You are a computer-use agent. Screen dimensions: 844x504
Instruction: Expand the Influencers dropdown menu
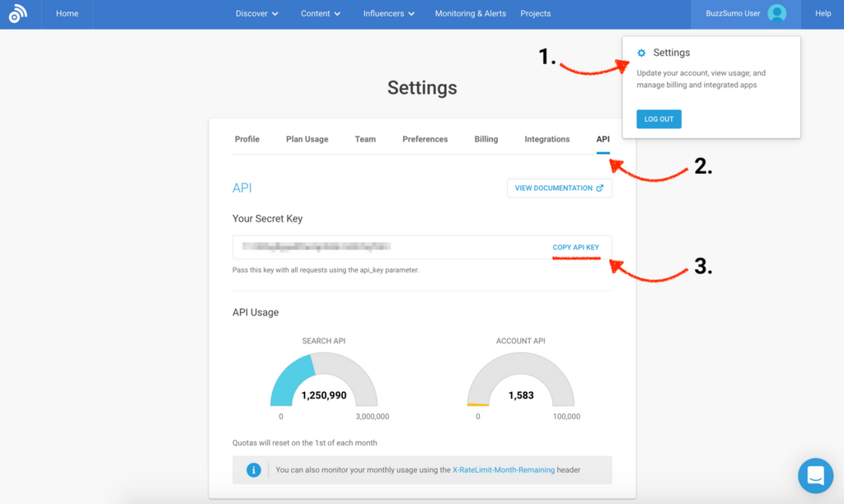tap(389, 14)
